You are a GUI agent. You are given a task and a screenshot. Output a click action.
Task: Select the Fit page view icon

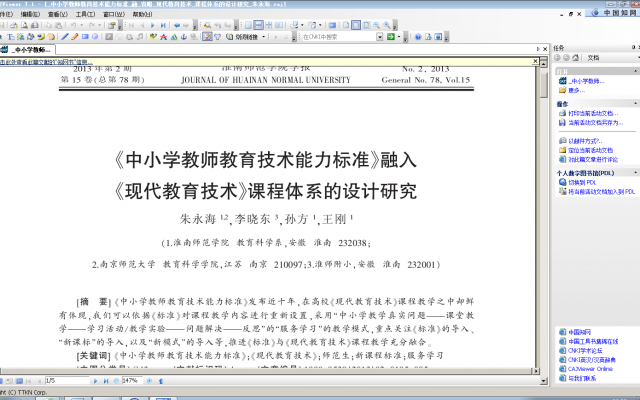(x=366, y=25)
